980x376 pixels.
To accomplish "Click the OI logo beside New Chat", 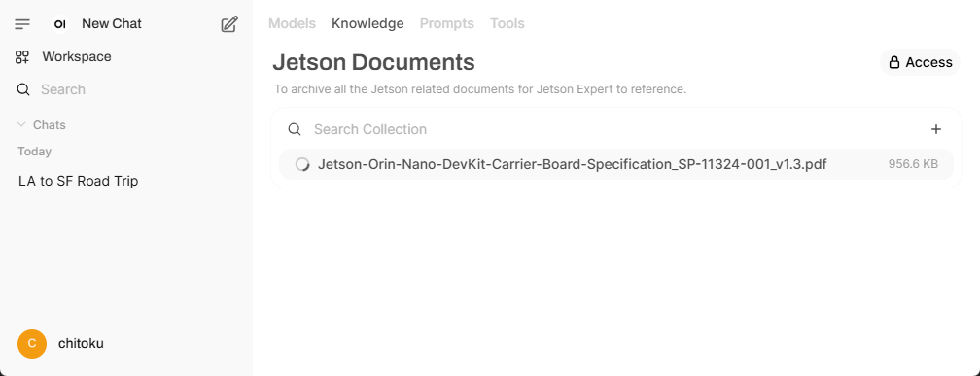I will pos(60,24).
